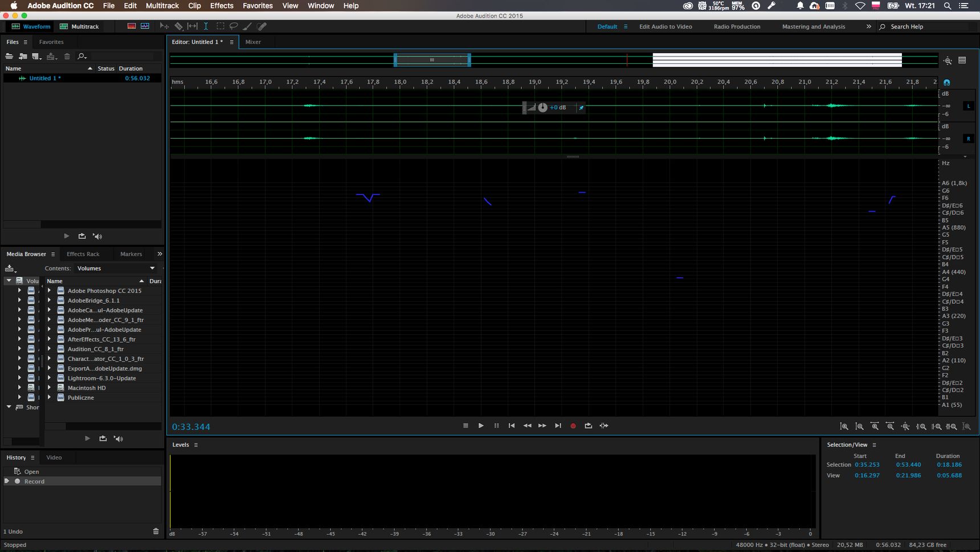980x552 pixels.
Task: Select Edit Audio to Video workspace
Action: click(665, 26)
